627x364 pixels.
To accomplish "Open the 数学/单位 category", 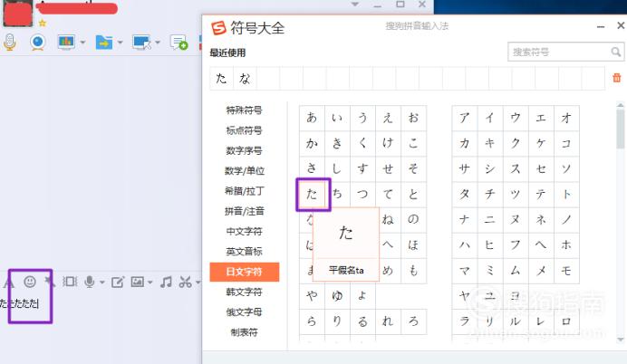I will [245, 170].
